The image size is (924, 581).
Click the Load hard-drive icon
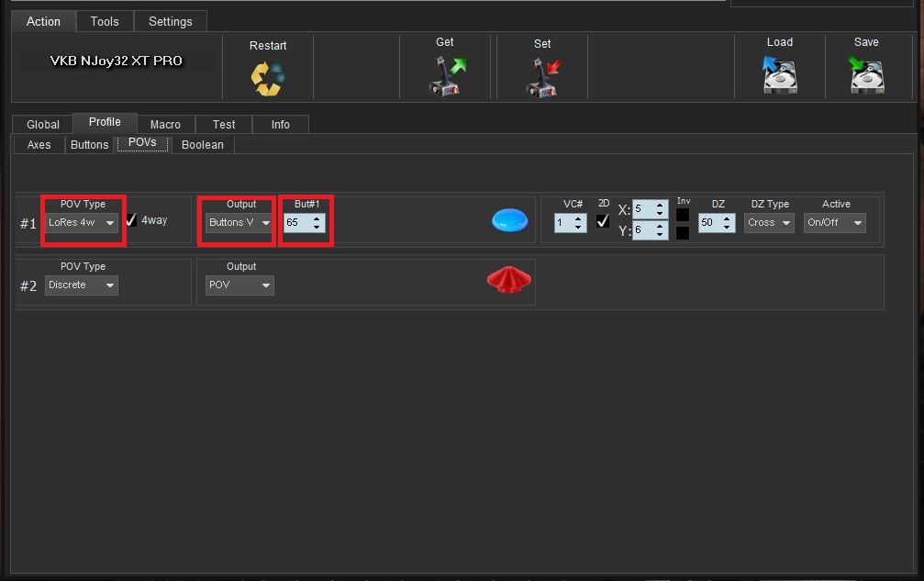(780, 75)
